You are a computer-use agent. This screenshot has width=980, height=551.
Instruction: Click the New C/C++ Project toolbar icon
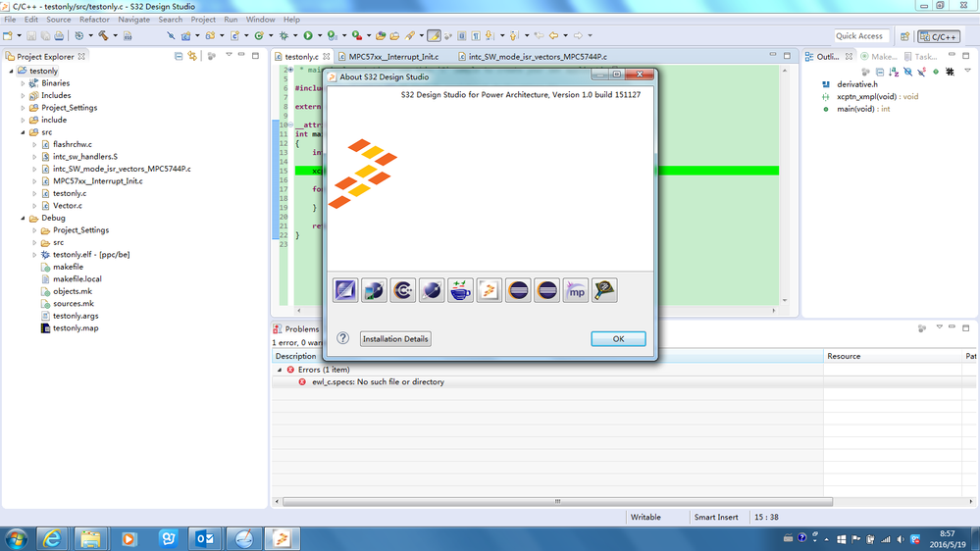(186, 35)
